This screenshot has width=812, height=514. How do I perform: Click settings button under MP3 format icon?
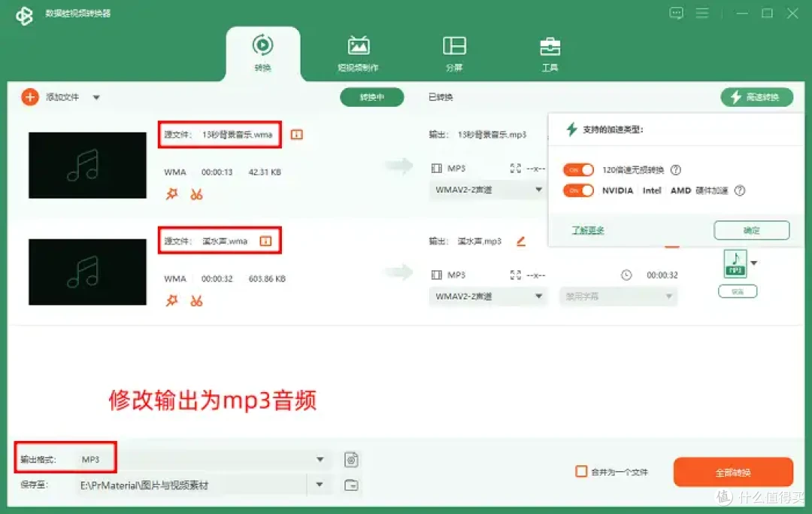[738, 292]
